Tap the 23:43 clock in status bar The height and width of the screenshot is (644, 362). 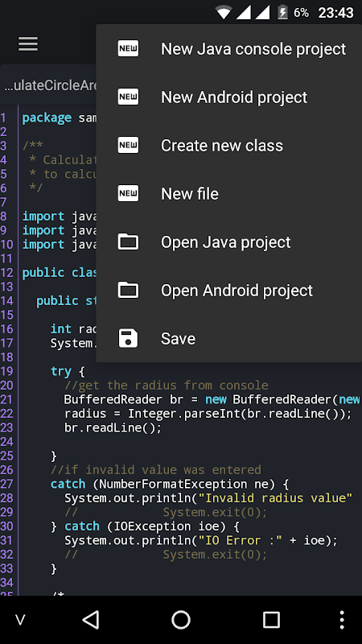pos(335,13)
